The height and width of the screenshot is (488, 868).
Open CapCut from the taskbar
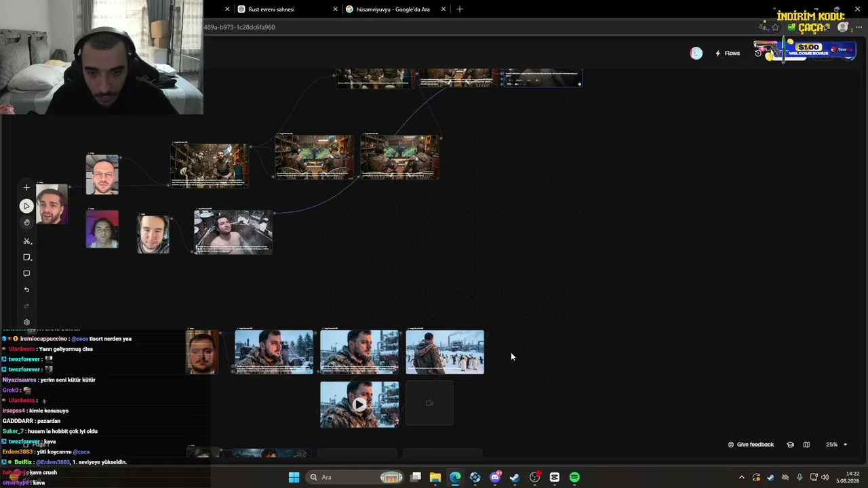click(x=555, y=477)
